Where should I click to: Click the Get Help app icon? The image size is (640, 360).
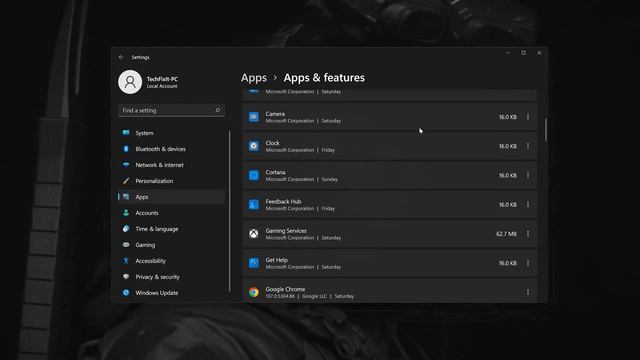tap(253, 263)
